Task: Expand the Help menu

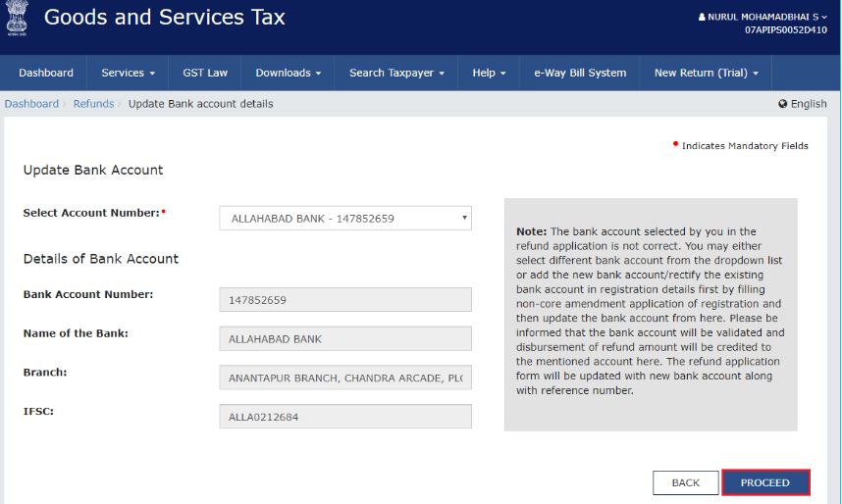Action: (x=489, y=73)
